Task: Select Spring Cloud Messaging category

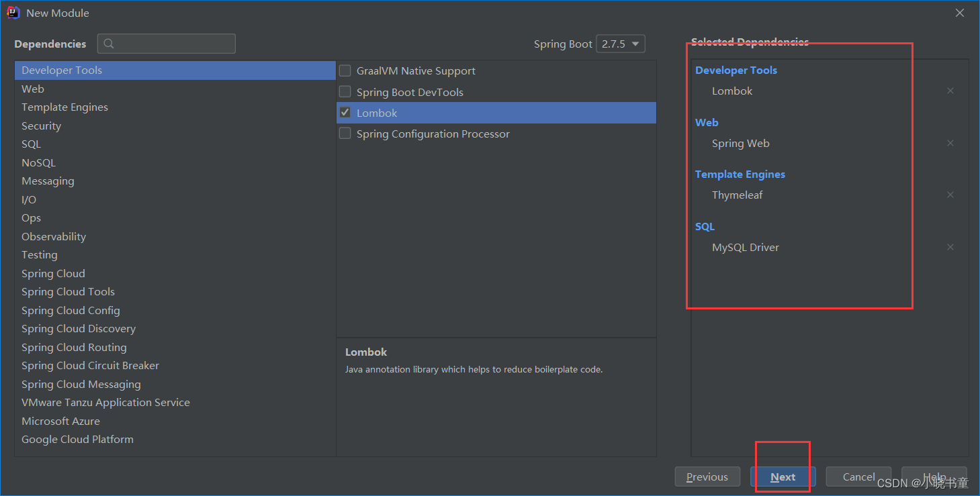Action: (175, 384)
